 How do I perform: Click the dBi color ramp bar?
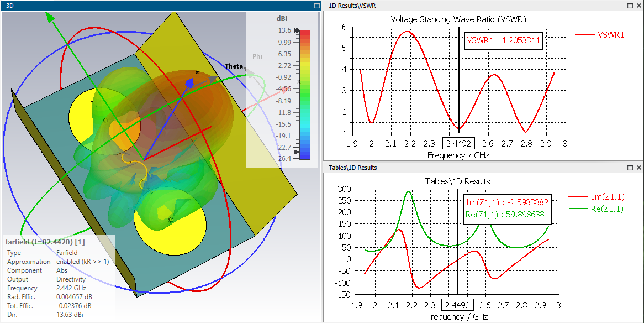coord(305,95)
